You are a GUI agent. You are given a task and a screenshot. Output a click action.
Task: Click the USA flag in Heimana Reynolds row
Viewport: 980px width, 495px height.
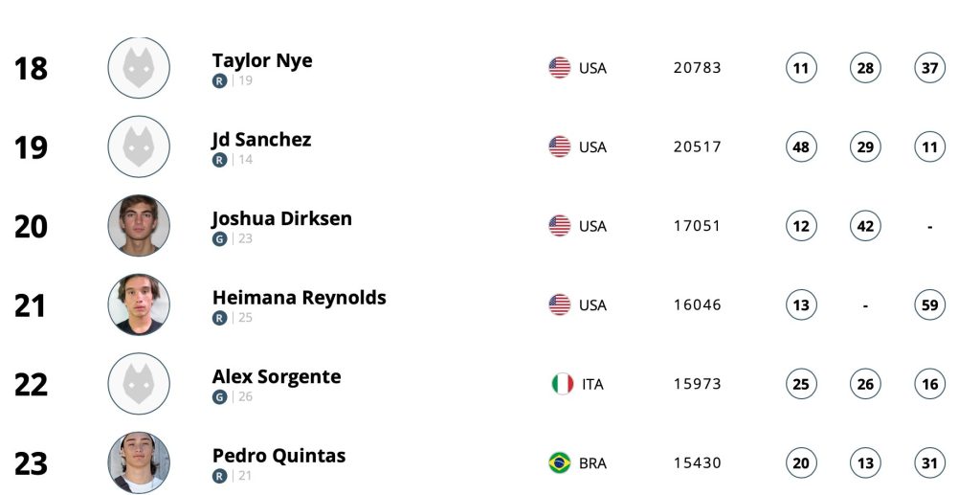559,305
